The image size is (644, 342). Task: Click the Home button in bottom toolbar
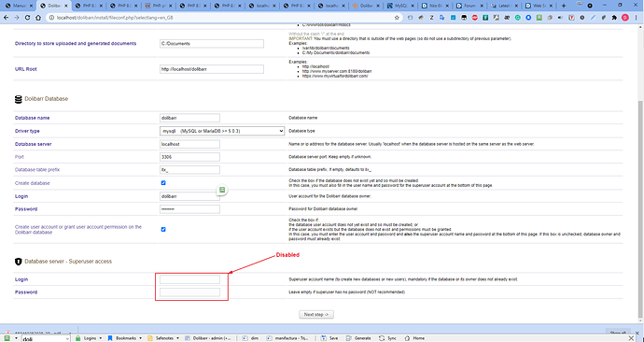click(414, 338)
